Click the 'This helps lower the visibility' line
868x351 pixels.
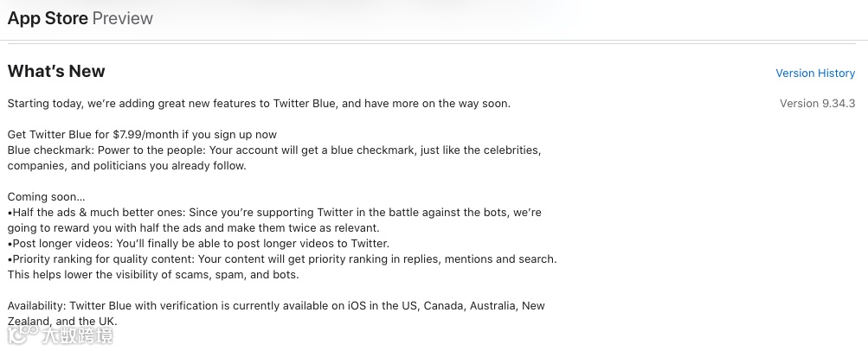(152, 275)
